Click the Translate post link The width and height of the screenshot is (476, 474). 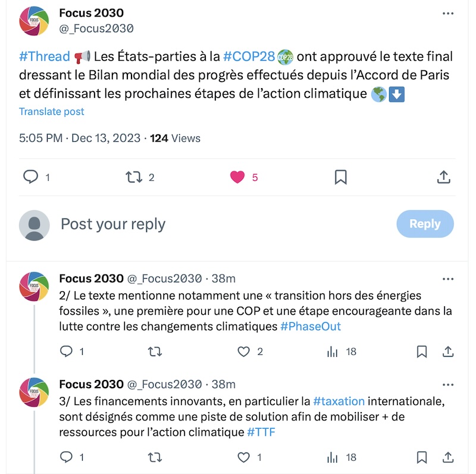click(52, 111)
